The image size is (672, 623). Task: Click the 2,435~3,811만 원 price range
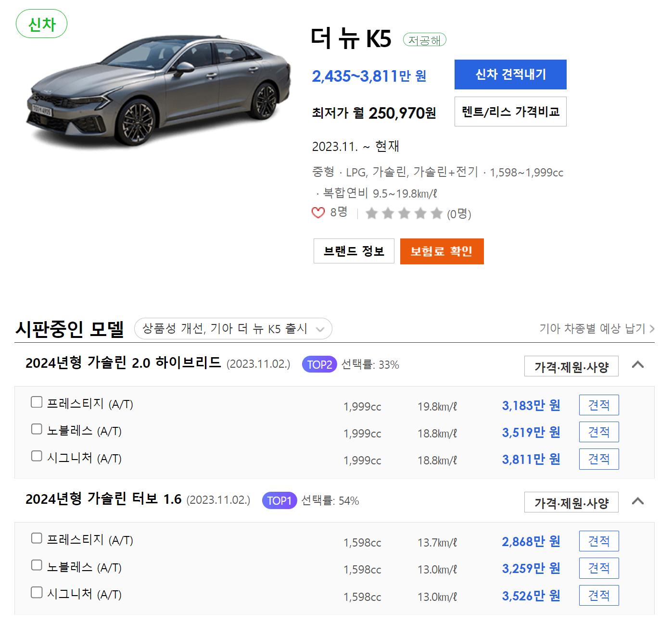[369, 76]
